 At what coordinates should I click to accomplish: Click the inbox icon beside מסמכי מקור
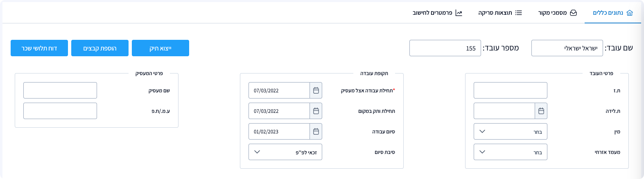click(x=574, y=13)
